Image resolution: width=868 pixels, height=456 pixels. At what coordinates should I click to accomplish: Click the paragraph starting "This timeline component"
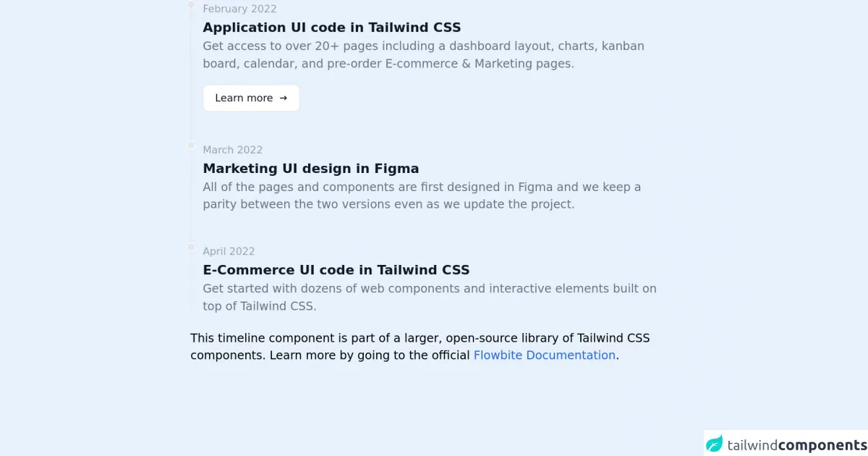point(420,347)
